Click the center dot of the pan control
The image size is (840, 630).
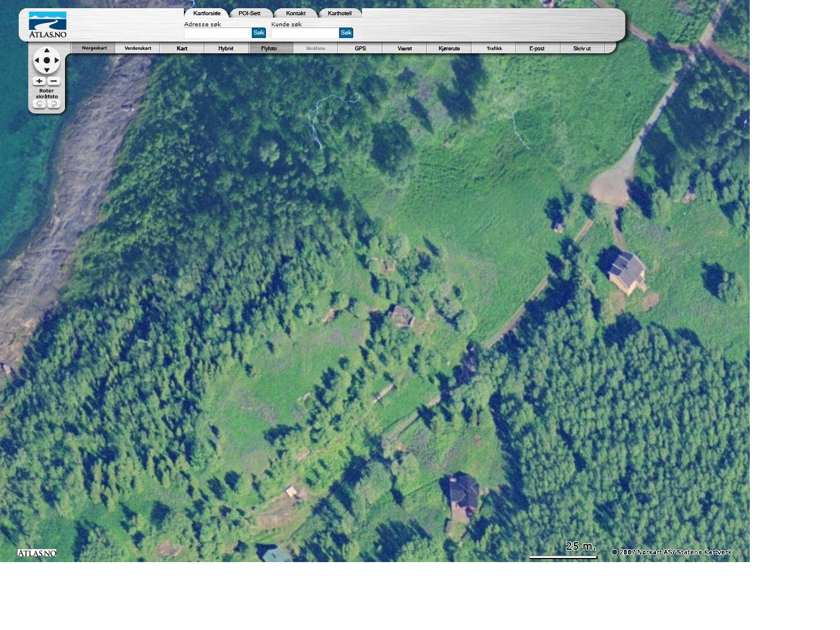pos(47,60)
